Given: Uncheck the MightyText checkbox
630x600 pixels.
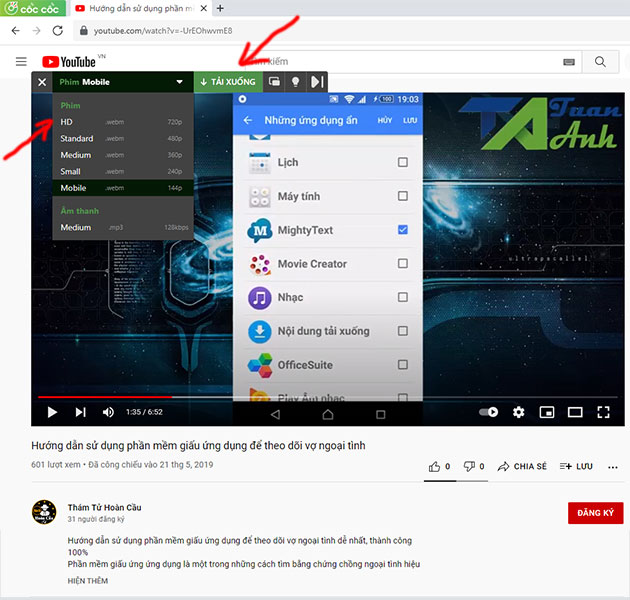Looking at the screenshot, I should [x=403, y=229].
